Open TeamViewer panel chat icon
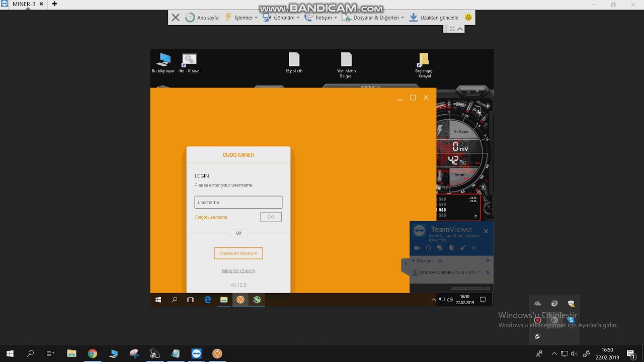 coord(440,248)
